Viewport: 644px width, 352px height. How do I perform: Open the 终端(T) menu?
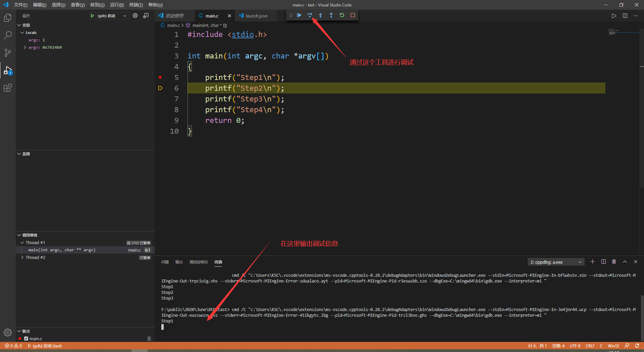[136, 5]
